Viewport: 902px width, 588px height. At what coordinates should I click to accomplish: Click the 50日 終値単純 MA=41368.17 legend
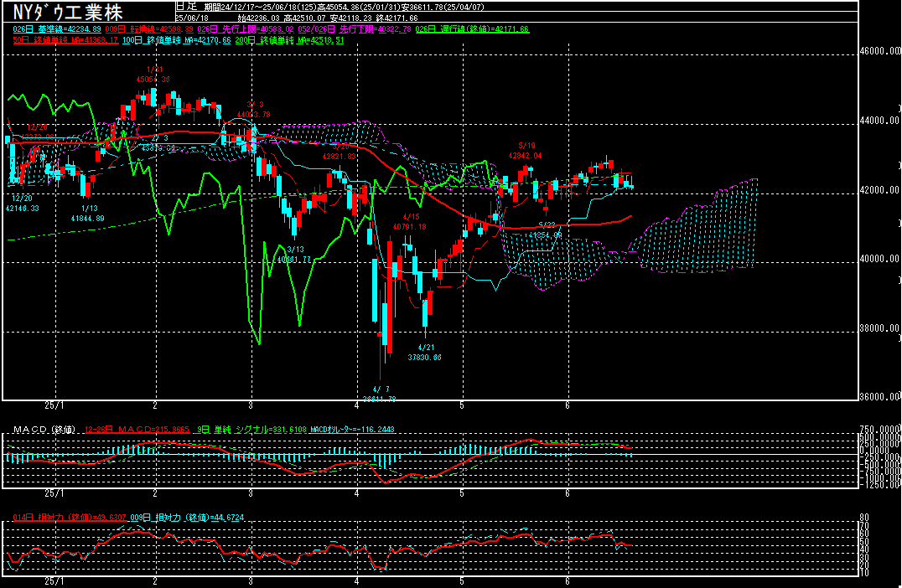point(65,40)
